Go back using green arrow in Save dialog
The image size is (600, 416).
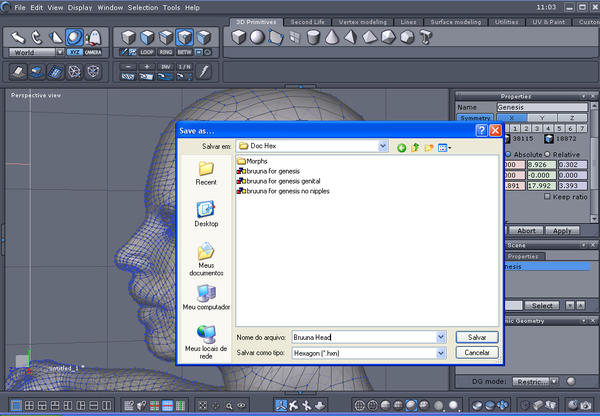[401, 148]
